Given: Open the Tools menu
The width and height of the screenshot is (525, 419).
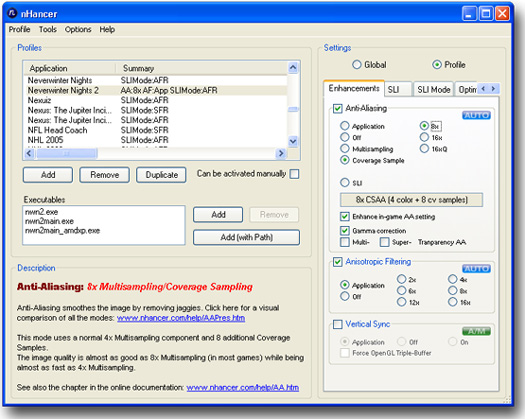Looking at the screenshot, I should point(48,29).
